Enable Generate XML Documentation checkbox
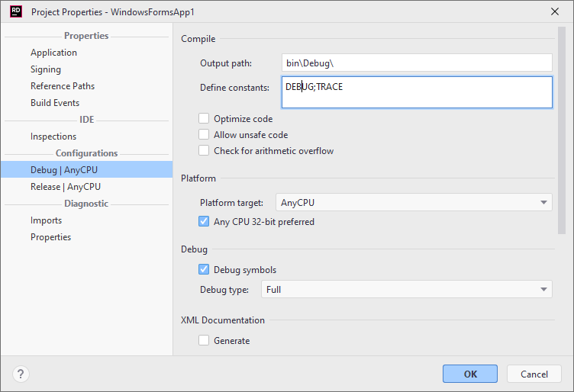This screenshot has height=392, width=574. point(204,341)
